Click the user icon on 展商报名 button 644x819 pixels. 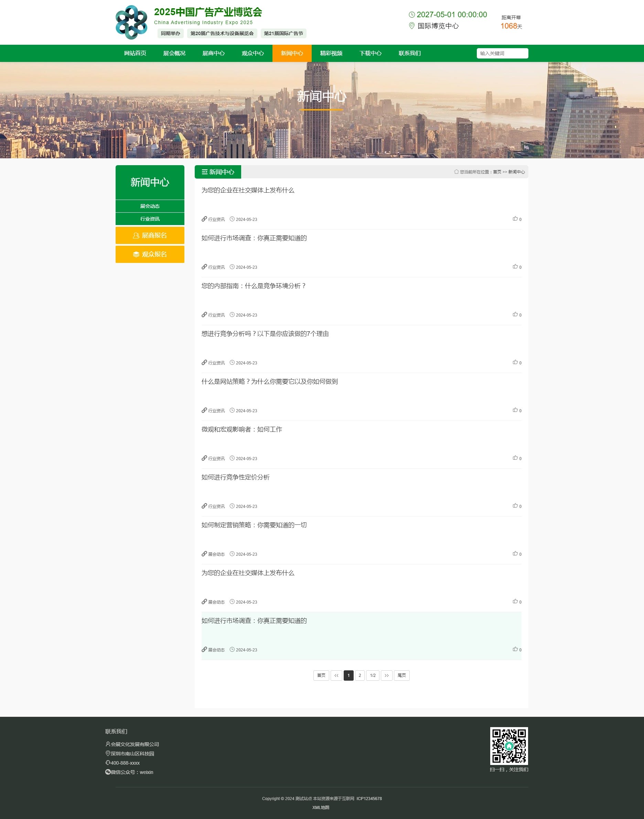tap(136, 235)
